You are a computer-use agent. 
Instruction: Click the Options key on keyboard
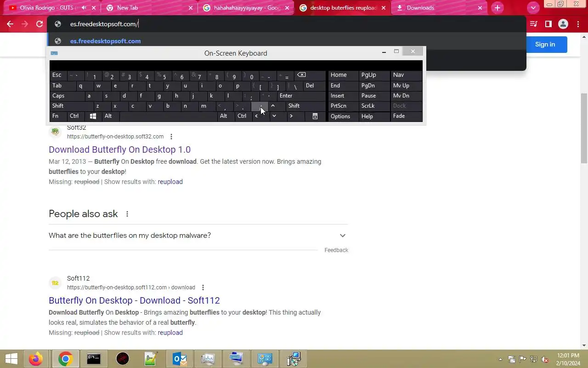(x=344, y=116)
